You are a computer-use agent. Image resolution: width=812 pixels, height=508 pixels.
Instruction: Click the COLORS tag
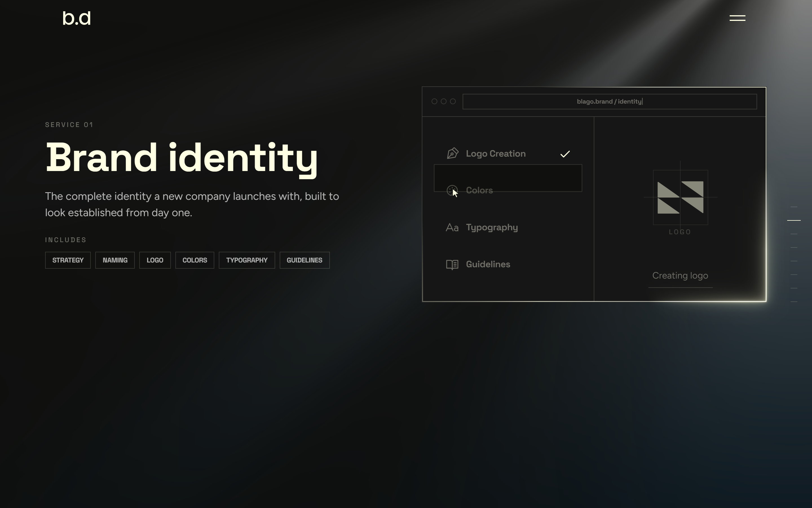point(195,260)
